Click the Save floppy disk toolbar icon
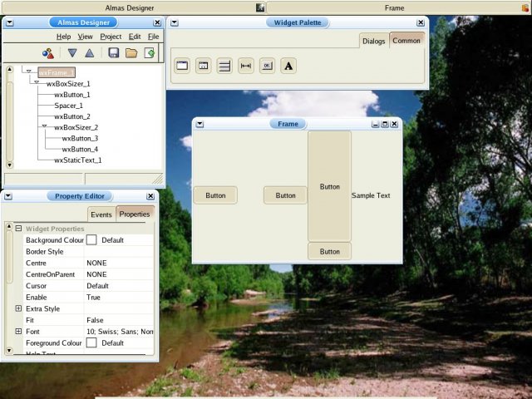This screenshot has height=399, width=532. [x=114, y=53]
